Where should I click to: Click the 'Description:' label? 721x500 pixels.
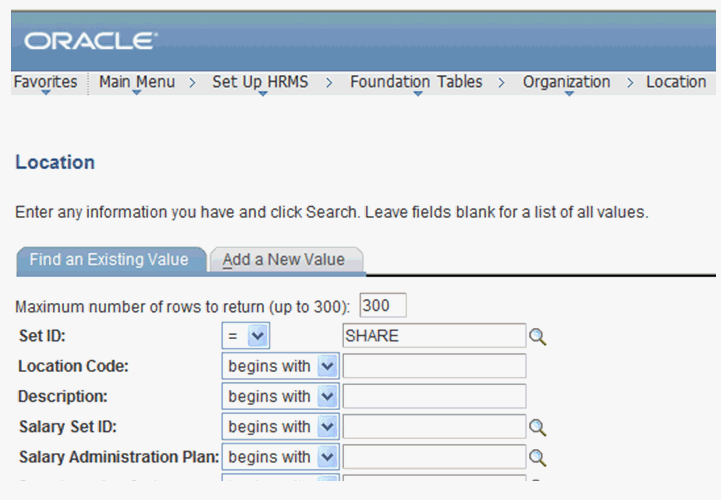(63, 397)
